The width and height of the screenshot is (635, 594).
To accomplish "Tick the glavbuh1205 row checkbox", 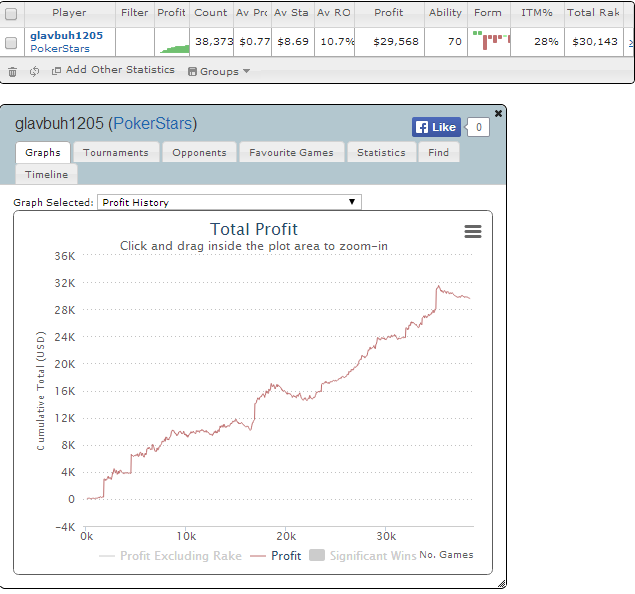I will pos(11,43).
